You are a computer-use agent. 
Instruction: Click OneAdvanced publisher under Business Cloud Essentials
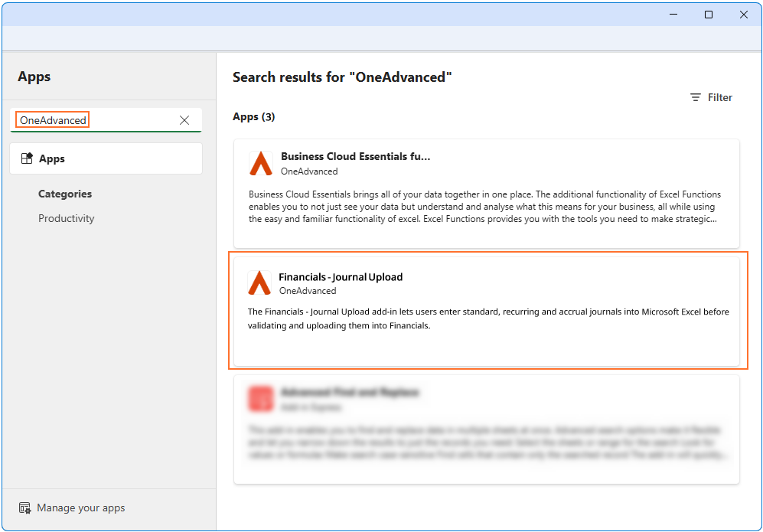pyautogui.click(x=309, y=171)
